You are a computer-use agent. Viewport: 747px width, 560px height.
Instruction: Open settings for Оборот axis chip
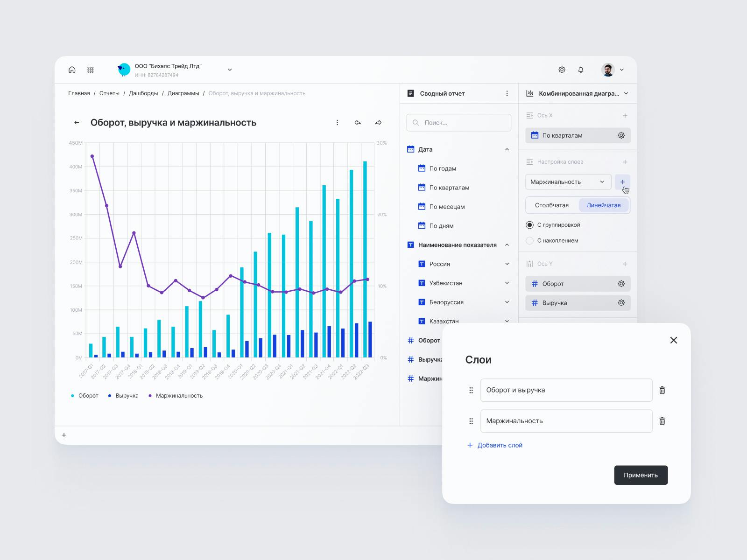point(621,284)
